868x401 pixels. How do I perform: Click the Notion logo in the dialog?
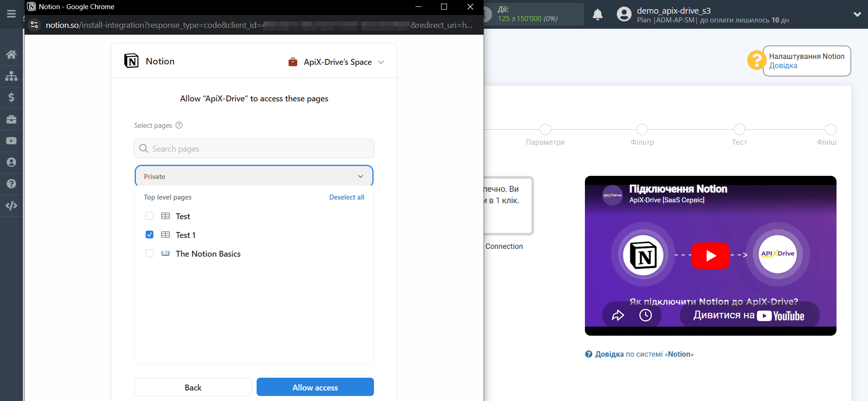coord(132,61)
